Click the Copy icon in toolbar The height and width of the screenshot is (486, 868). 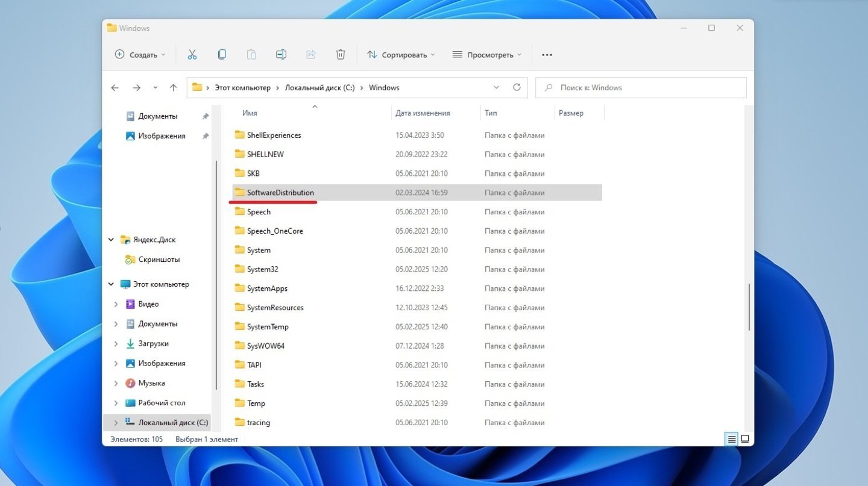[222, 55]
